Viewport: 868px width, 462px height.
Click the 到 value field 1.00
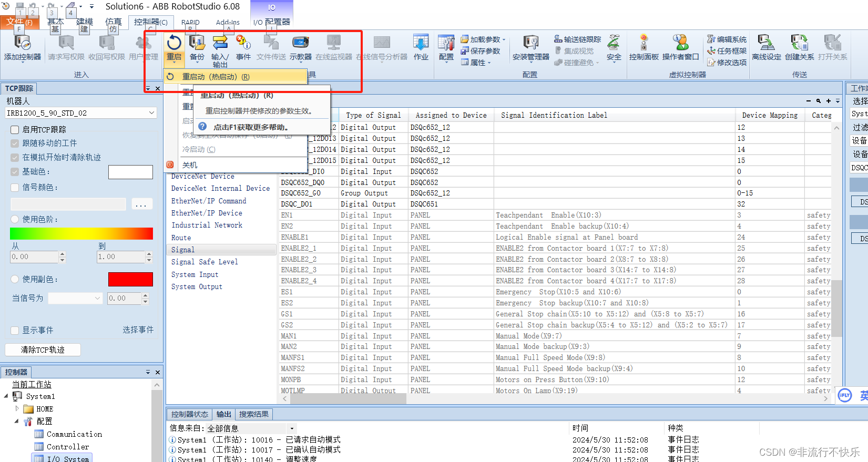point(121,257)
